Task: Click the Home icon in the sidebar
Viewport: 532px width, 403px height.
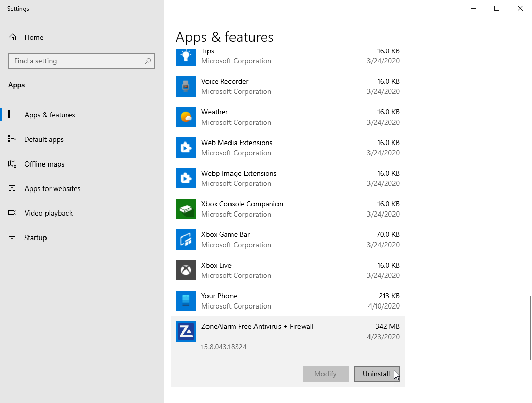Action: [13, 37]
